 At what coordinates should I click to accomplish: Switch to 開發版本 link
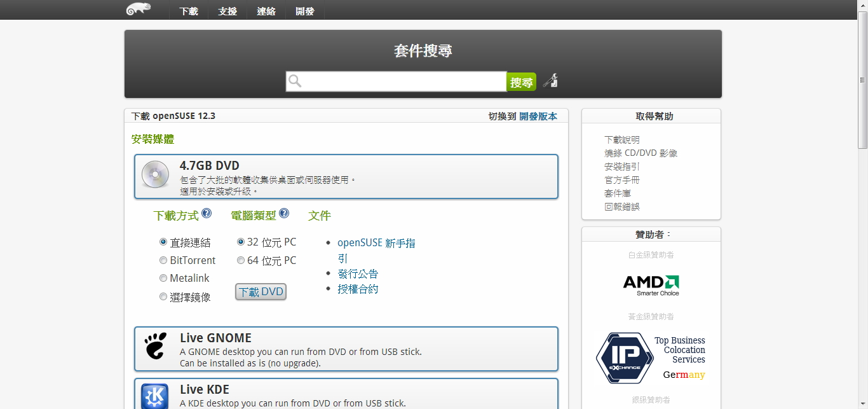pyautogui.click(x=538, y=116)
